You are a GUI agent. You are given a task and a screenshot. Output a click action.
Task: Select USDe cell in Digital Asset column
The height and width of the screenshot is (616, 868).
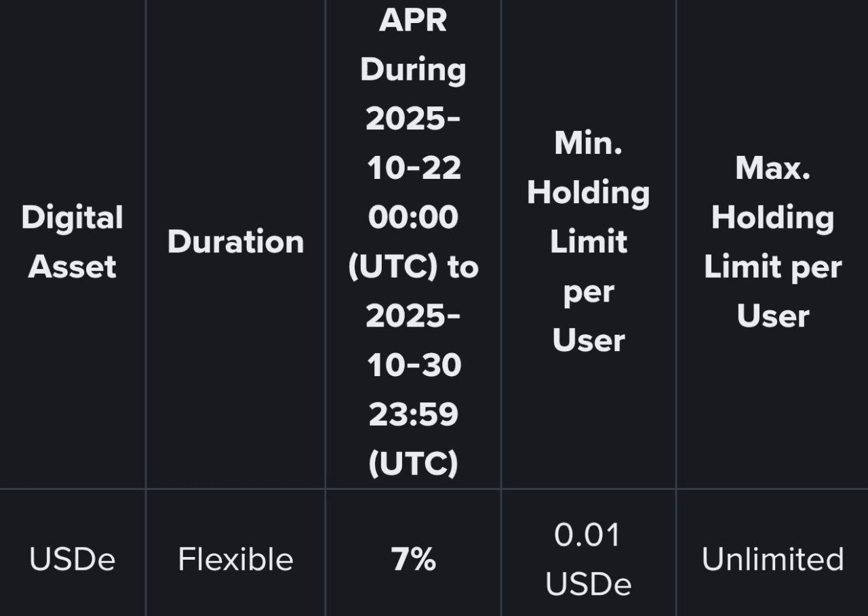click(72, 560)
